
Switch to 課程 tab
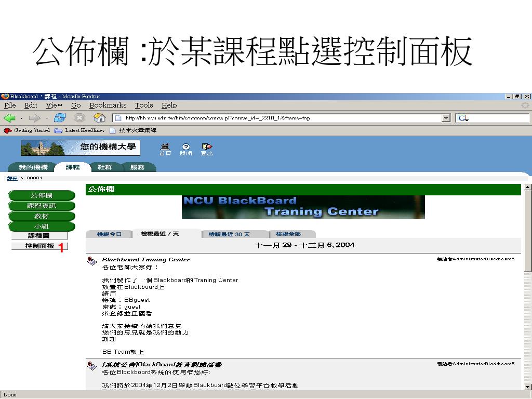pos(73,167)
